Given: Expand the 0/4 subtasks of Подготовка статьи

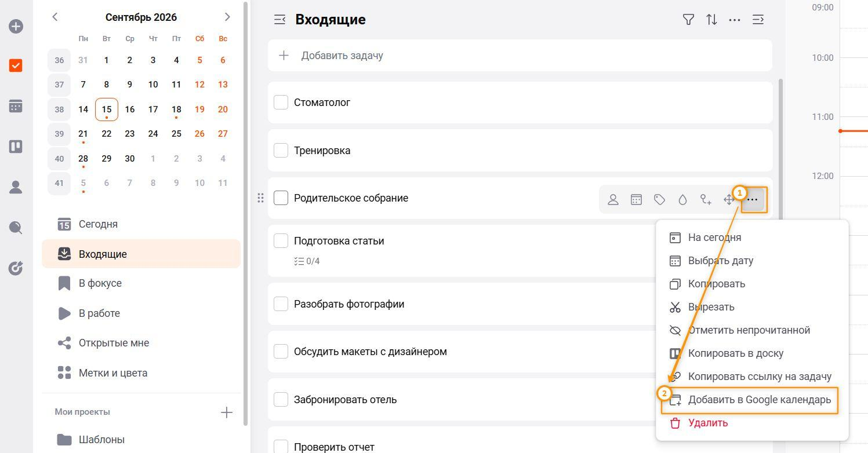Looking at the screenshot, I should point(307,261).
